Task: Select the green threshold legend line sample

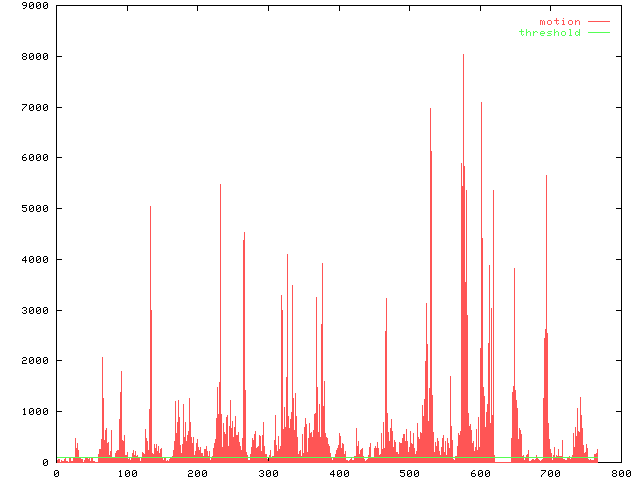Action: click(x=598, y=33)
